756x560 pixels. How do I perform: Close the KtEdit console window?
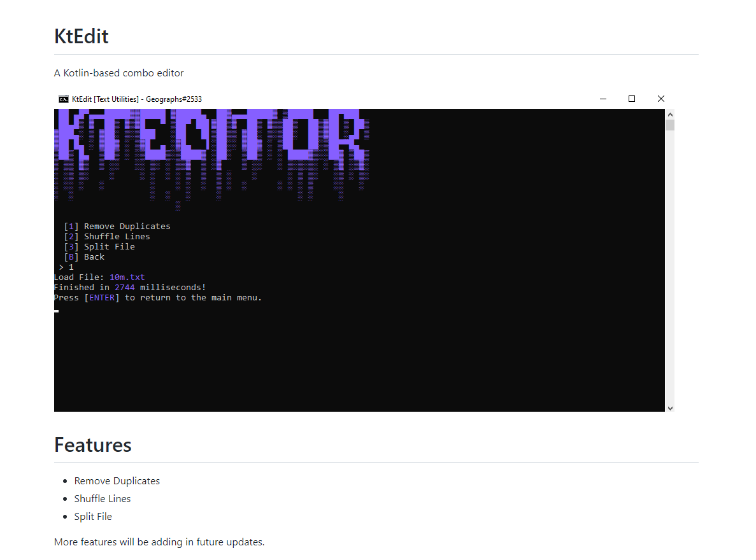(x=660, y=99)
